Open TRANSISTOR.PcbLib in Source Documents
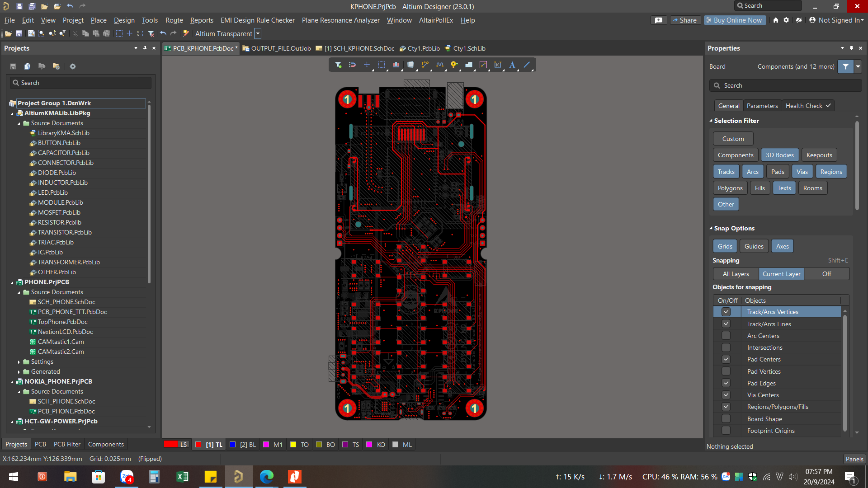 [x=65, y=232]
